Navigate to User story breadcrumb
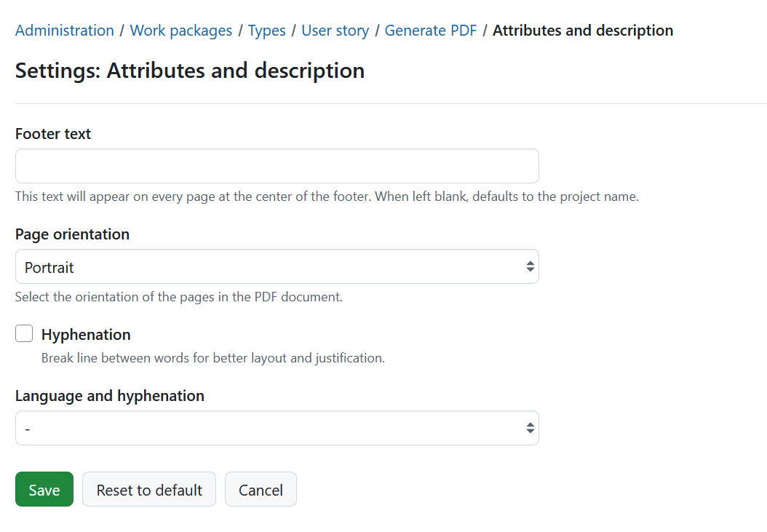The height and width of the screenshot is (532, 767). [x=335, y=31]
